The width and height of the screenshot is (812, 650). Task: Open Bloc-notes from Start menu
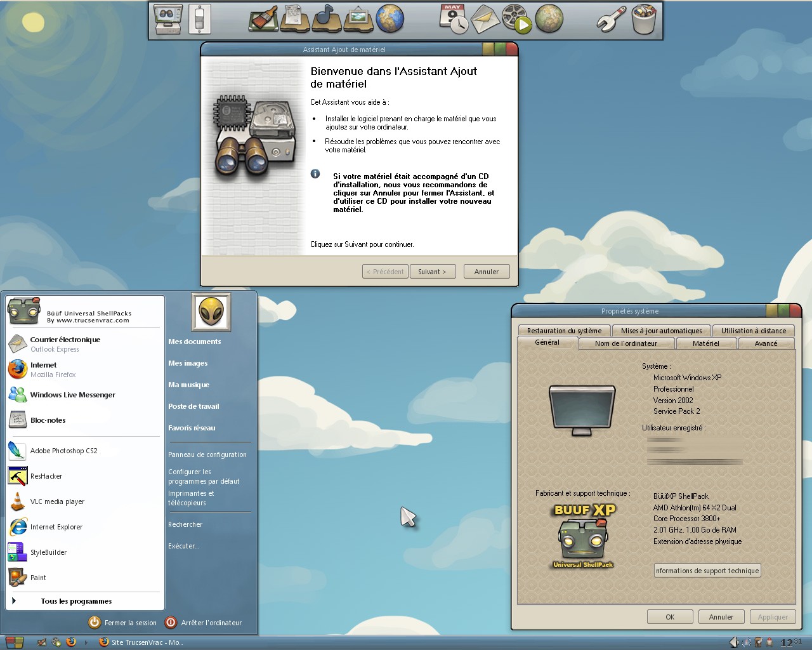tap(84, 420)
